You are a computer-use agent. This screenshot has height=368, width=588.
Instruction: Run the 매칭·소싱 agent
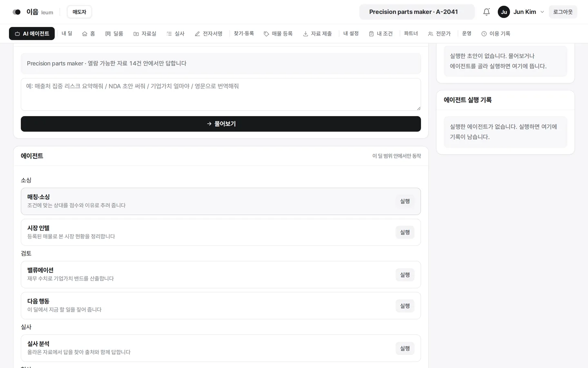coord(405,201)
